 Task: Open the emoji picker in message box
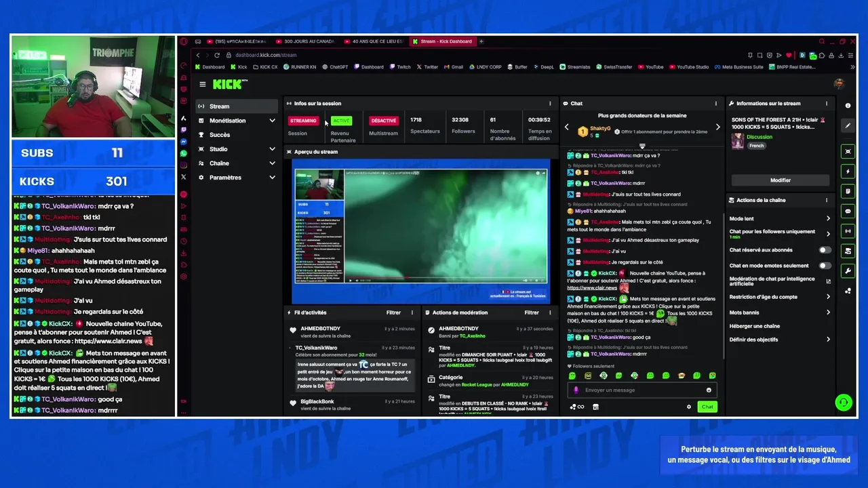709,390
